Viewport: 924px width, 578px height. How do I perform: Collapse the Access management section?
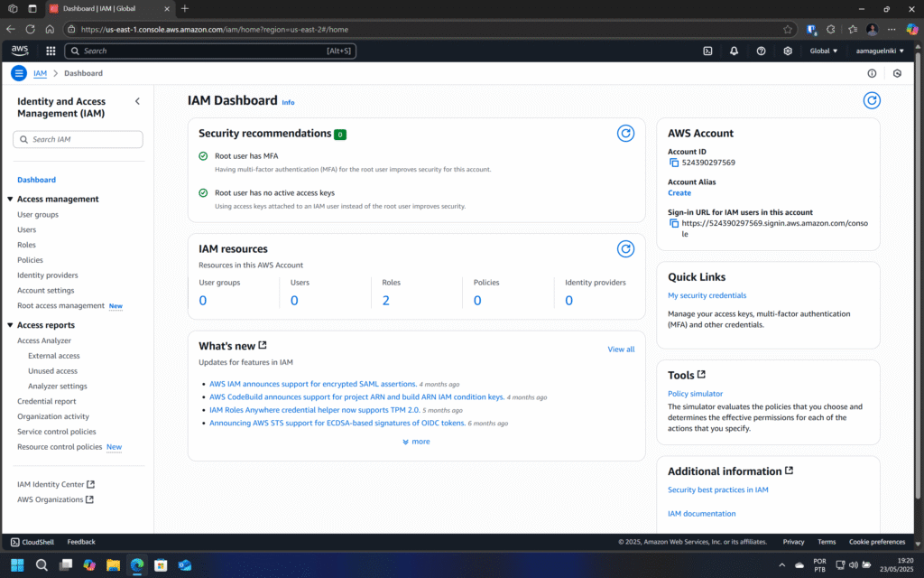[x=10, y=200]
